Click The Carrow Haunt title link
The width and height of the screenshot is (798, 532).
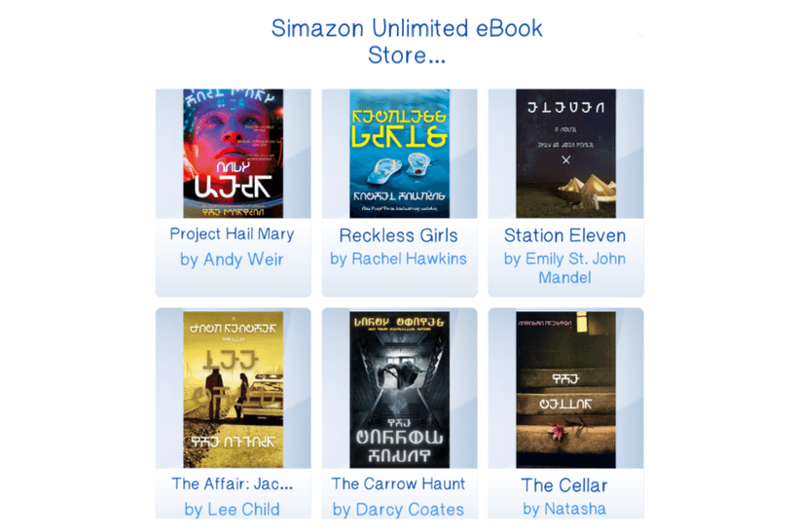point(398,483)
